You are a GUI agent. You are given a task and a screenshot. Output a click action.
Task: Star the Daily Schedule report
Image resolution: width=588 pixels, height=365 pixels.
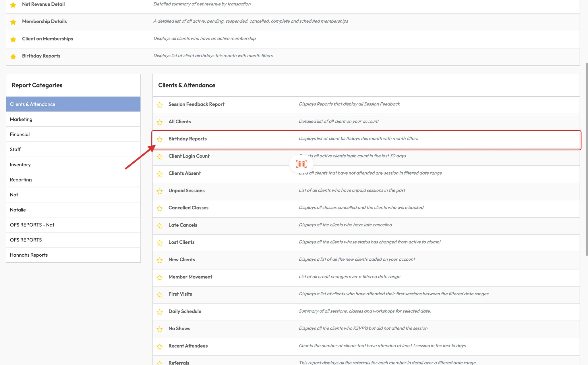point(160,312)
